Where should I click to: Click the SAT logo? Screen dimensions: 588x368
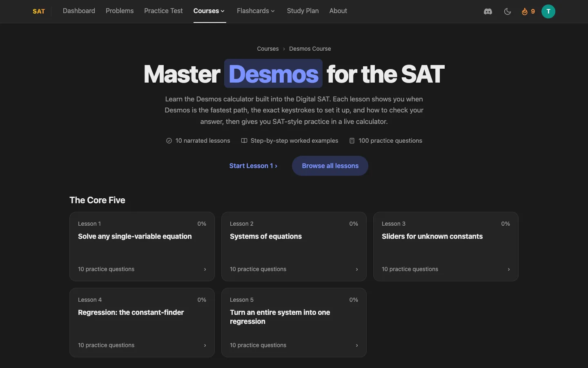[x=39, y=11]
